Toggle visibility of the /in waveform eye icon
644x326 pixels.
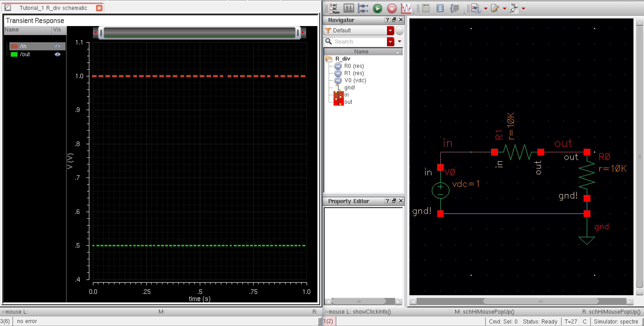coord(57,46)
